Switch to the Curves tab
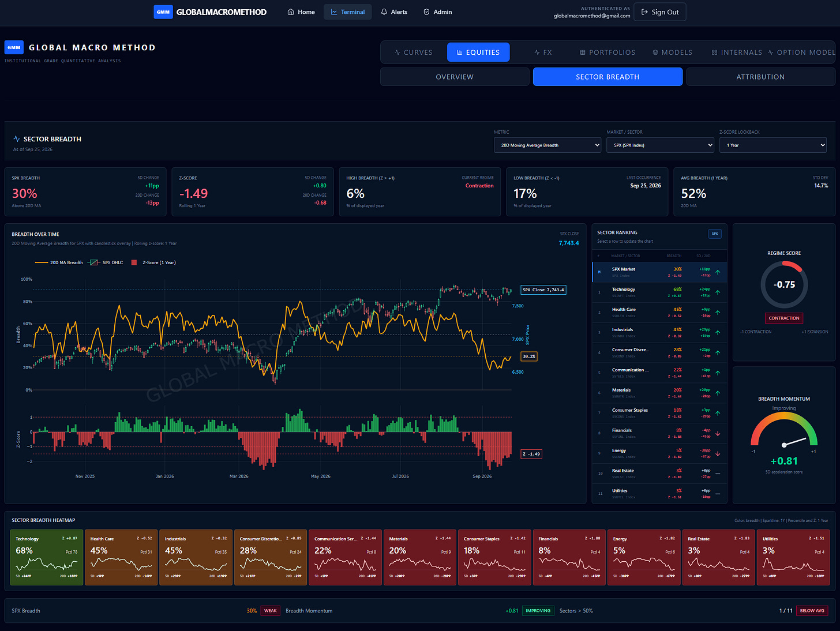This screenshot has height=631, width=840. point(414,52)
